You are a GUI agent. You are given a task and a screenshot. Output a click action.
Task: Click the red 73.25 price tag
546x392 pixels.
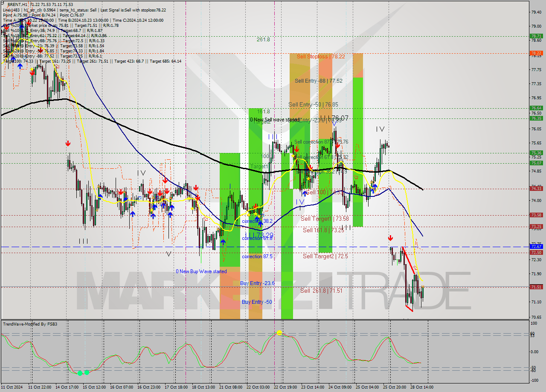click(x=536, y=227)
